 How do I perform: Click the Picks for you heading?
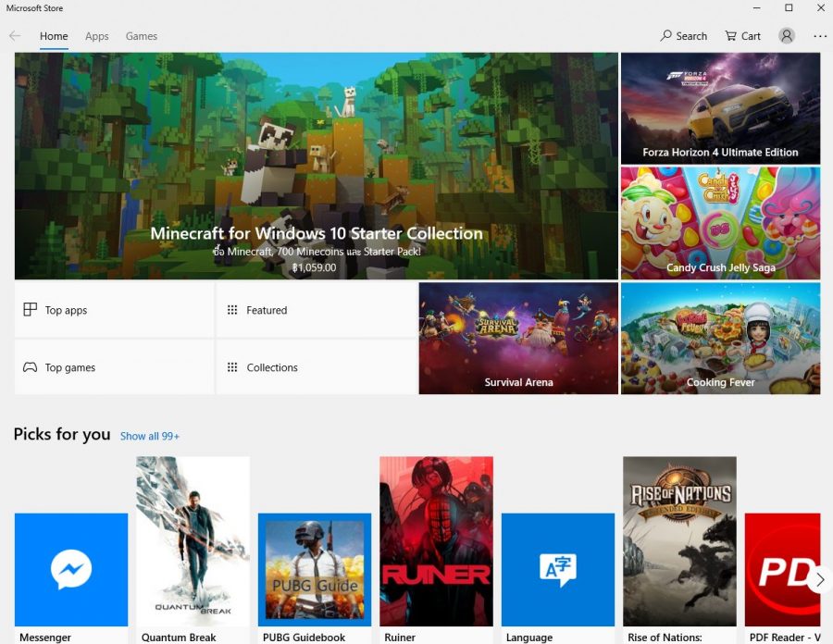(62, 434)
